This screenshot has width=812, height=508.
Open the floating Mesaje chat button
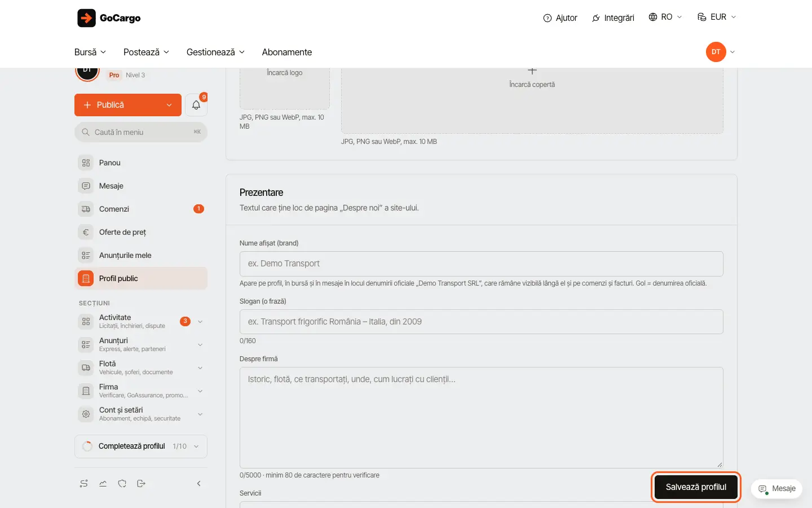tap(777, 489)
